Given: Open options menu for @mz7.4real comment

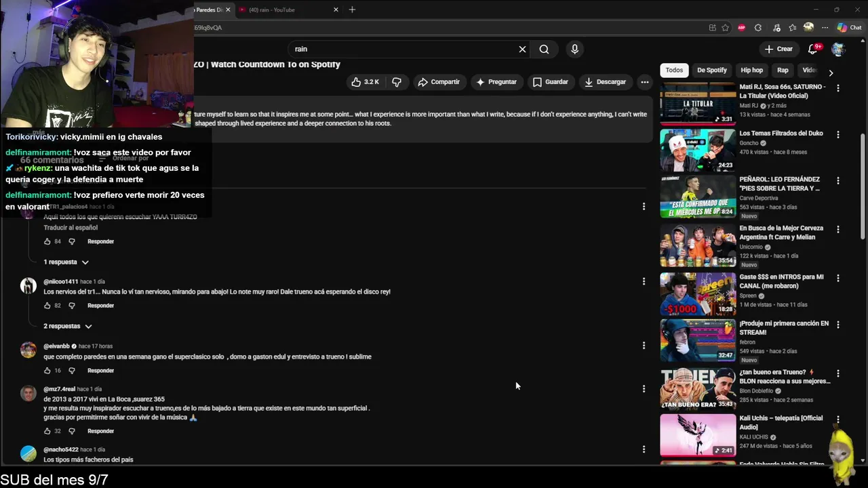Looking at the screenshot, I should pos(644,389).
